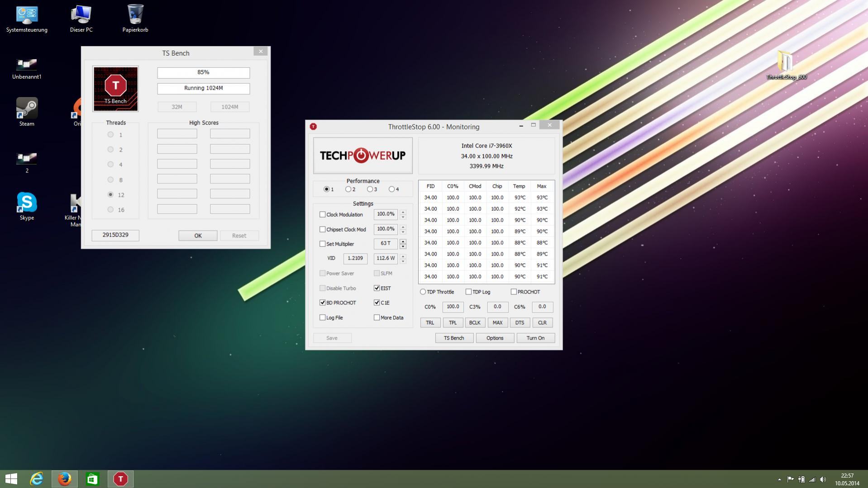Open ThrottleStop Options
Viewport: 868px width, 488px height.
tap(495, 338)
